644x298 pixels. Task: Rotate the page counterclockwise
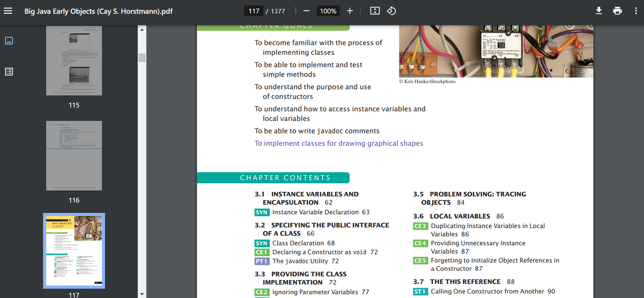[391, 10]
